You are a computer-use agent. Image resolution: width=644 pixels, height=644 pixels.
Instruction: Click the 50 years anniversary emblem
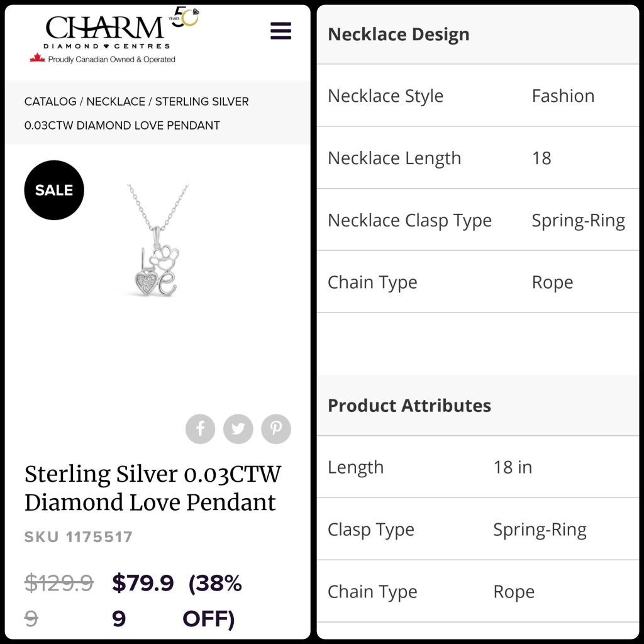click(186, 18)
